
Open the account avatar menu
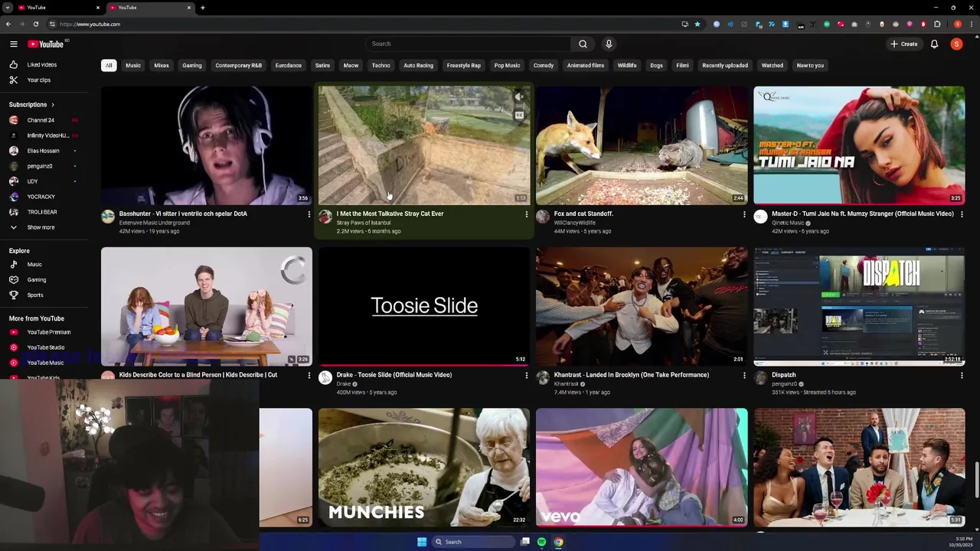coord(956,44)
